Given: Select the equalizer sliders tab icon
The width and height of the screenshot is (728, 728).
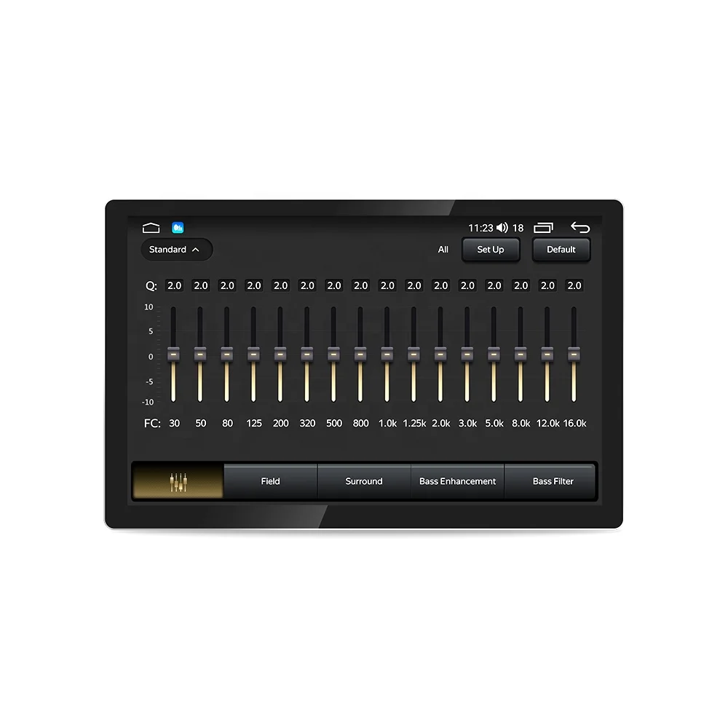Looking at the screenshot, I should [178, 481].
